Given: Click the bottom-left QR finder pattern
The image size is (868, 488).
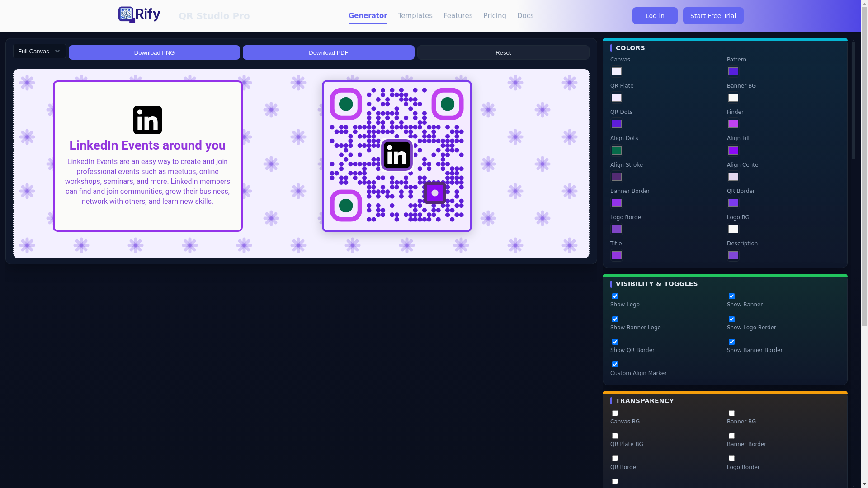Looking at the screenshot, I should pos(346,206).
